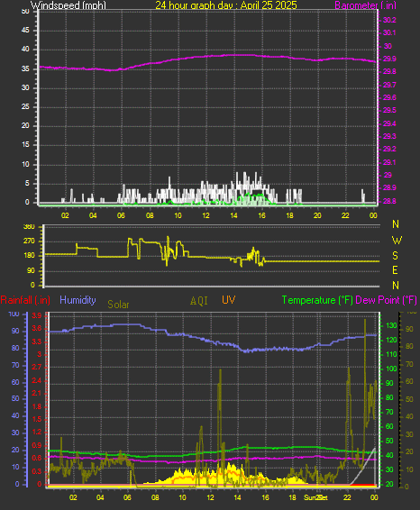420x510 pixels.
Task: Click the "Windspeed (mph)" graph title
Action: click(68, 5)
